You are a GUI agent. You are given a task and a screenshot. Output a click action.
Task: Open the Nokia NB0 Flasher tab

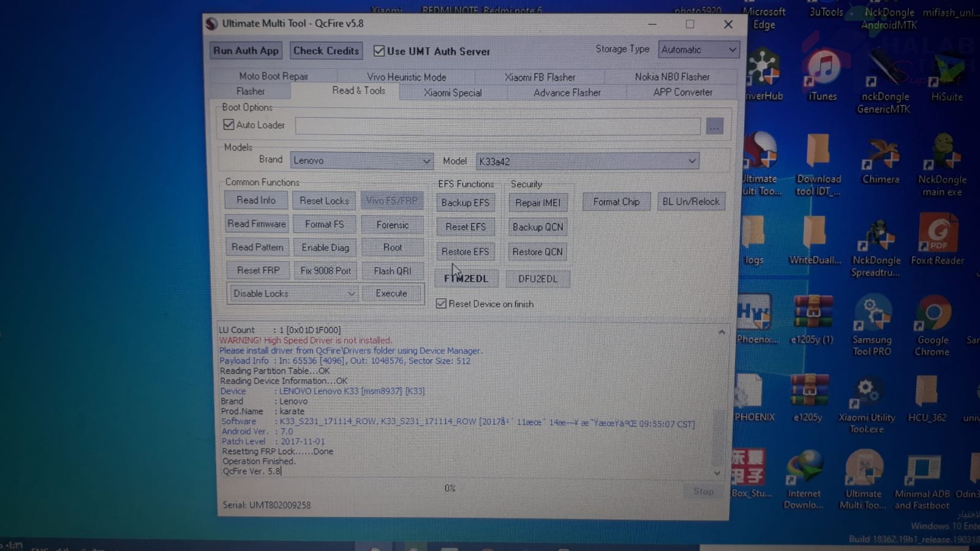[672, 77]
